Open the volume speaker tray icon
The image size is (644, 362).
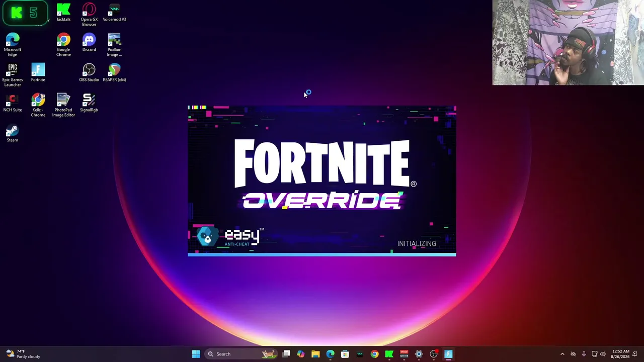point(603,354)
